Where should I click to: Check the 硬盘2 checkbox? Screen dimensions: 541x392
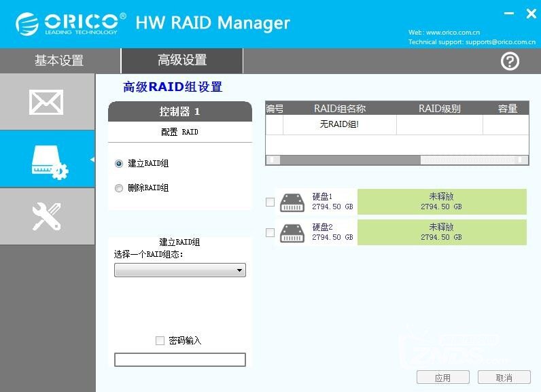(x=270, y=233)
